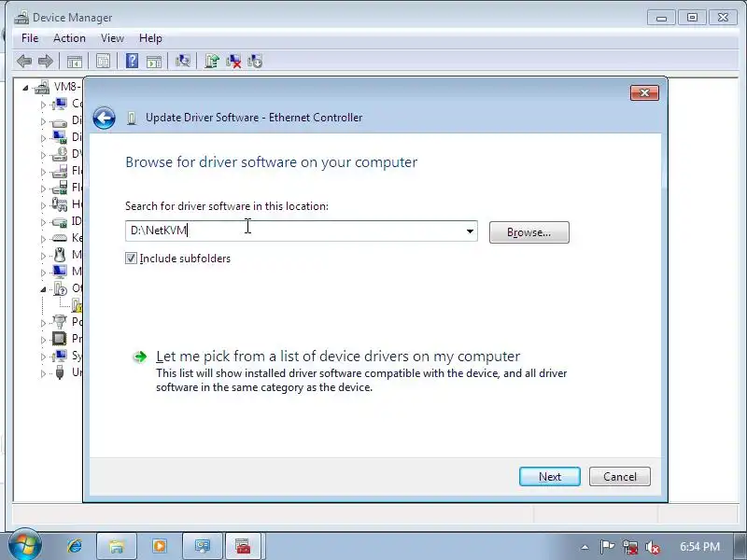747x560 pixels.
Task: Click the Disable device toolbar icon
Action: click(255, 61)
